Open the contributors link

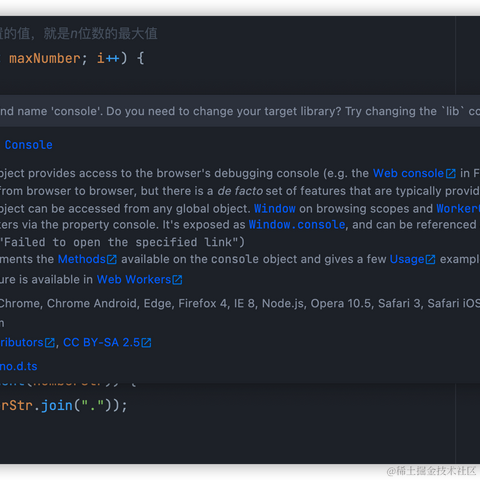(x=22, y=342)
